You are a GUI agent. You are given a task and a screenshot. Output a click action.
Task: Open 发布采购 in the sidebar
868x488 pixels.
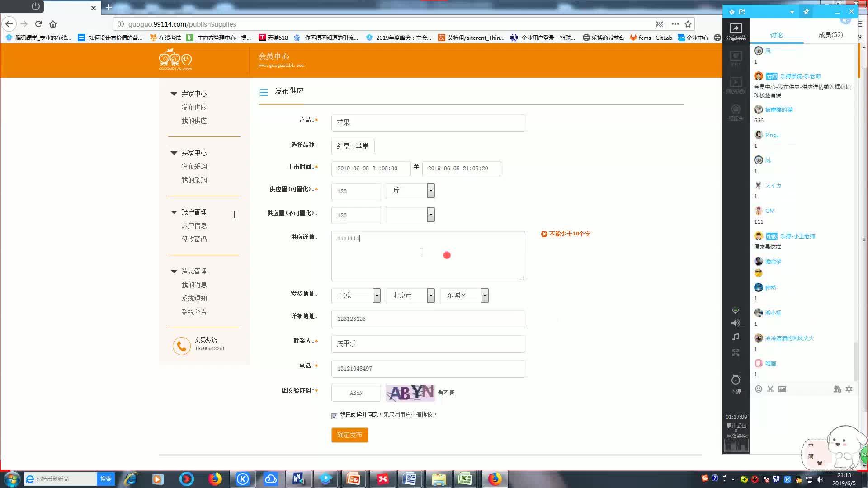[194, 166]
